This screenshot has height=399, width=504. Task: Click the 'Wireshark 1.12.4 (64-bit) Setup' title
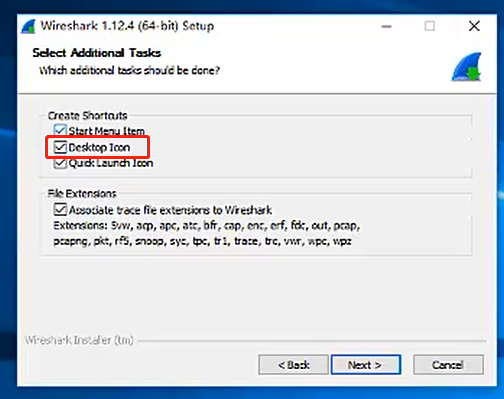(x=127, y=26)
